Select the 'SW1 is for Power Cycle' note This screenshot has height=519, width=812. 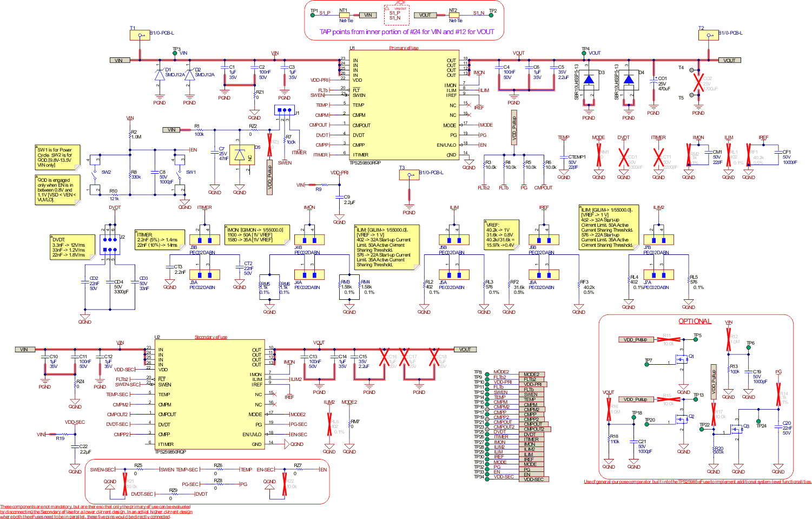58,157
